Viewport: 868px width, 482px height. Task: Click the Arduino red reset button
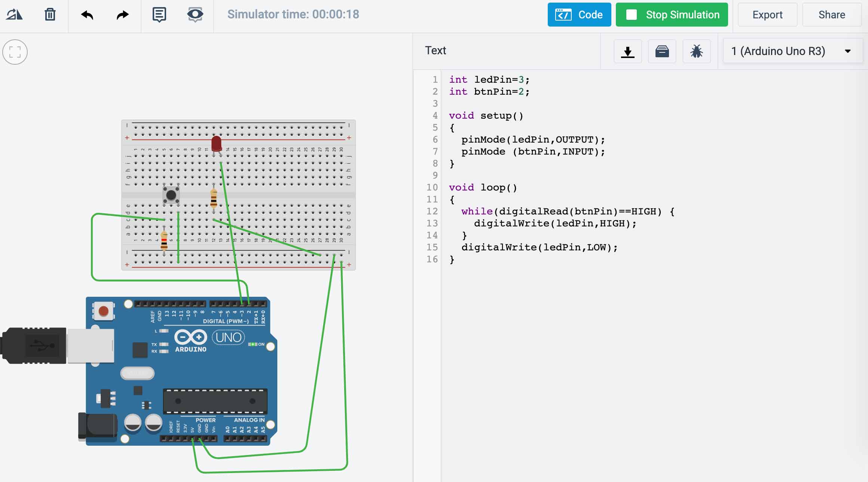coord(104,311)
